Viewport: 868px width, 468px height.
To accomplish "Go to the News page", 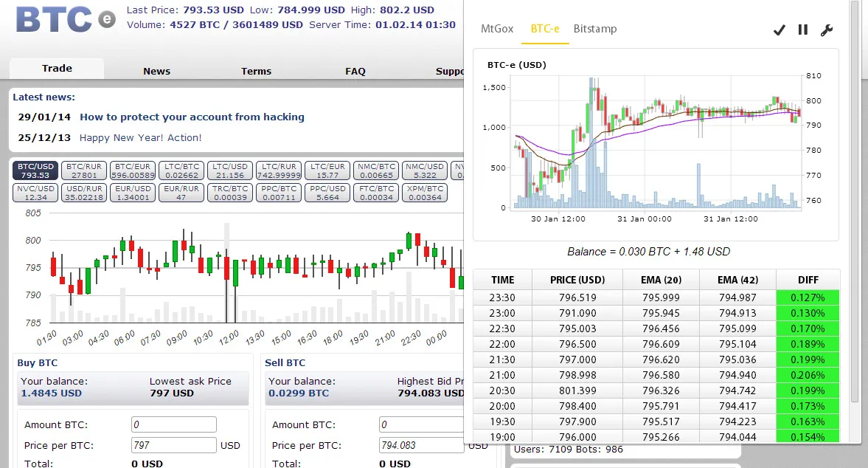I will 156,71.
